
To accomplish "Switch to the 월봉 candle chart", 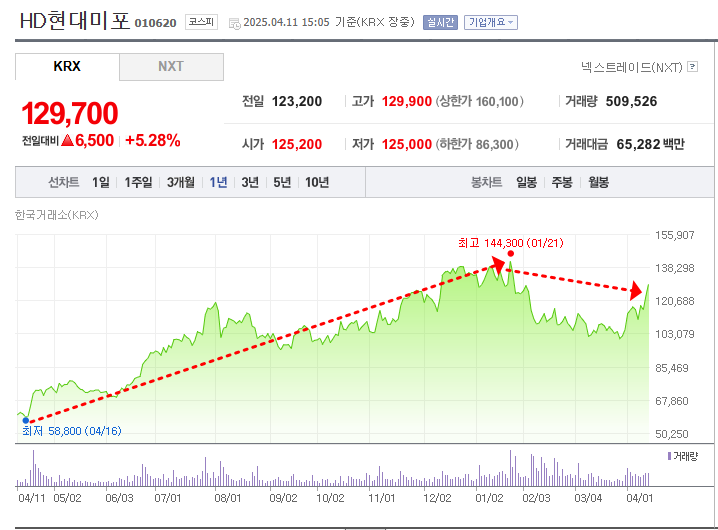I will point(598,182).
